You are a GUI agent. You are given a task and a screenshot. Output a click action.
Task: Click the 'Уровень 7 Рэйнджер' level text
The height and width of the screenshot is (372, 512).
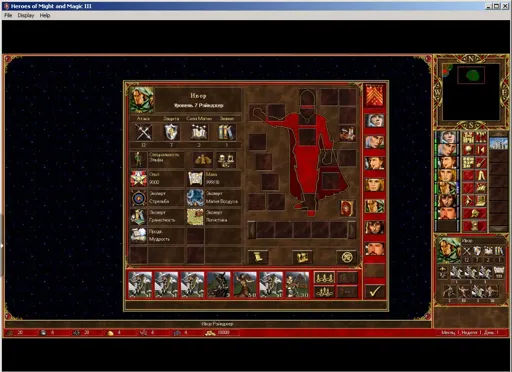click(x=199, y=105)
